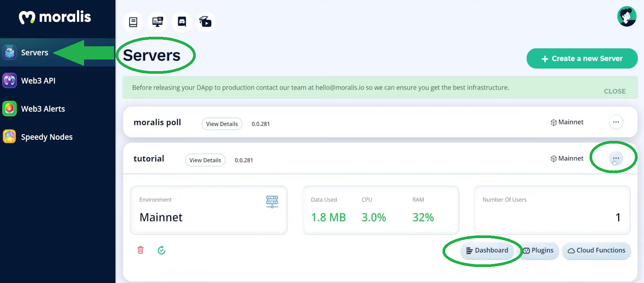Click Create a new Server button
This screenshot has width=644, height=283.
pos(582,59)
